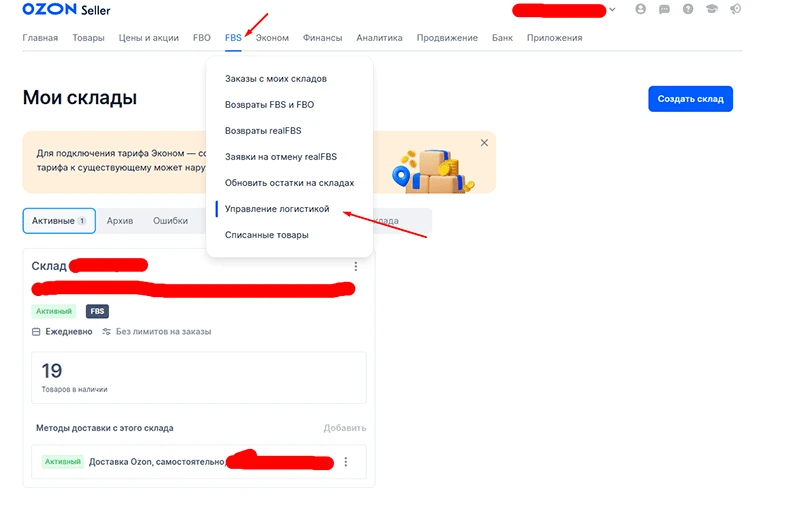Image resolution: width=800 pixels, height=505 pixels.
Task: Open the profile account icon
Action: coord(640,9)
